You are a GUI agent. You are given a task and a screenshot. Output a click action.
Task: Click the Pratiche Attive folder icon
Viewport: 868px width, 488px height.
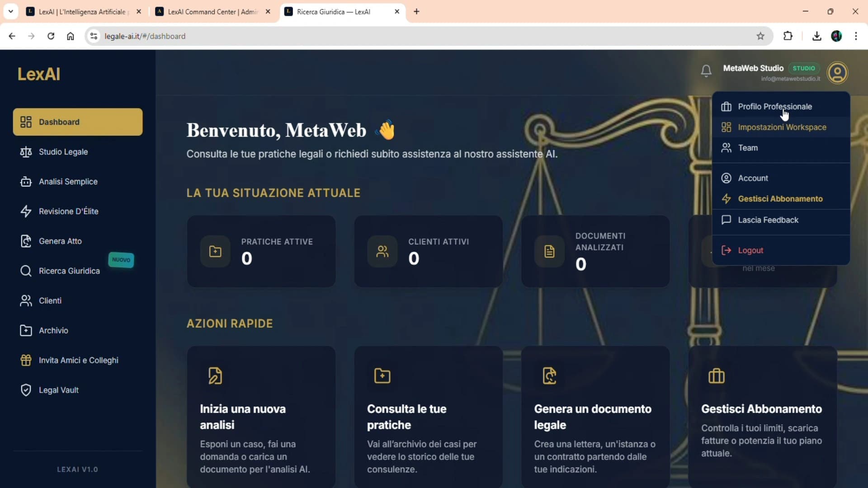click(215, 251)
